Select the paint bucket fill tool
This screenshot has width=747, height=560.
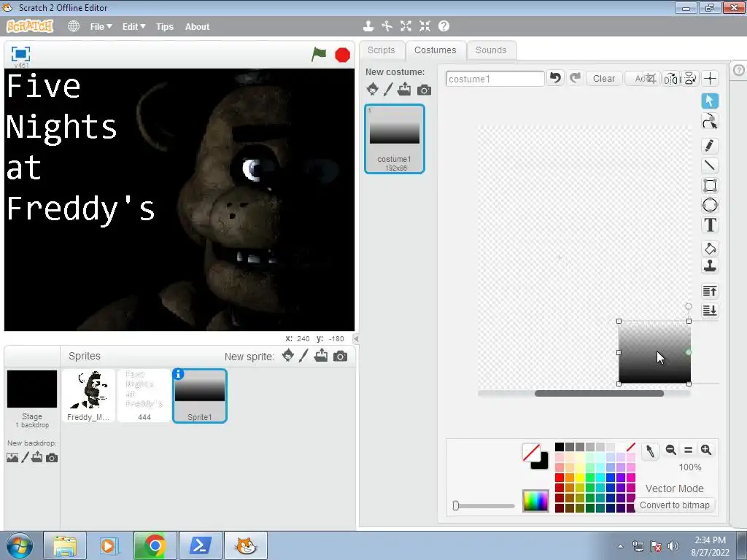710,248
